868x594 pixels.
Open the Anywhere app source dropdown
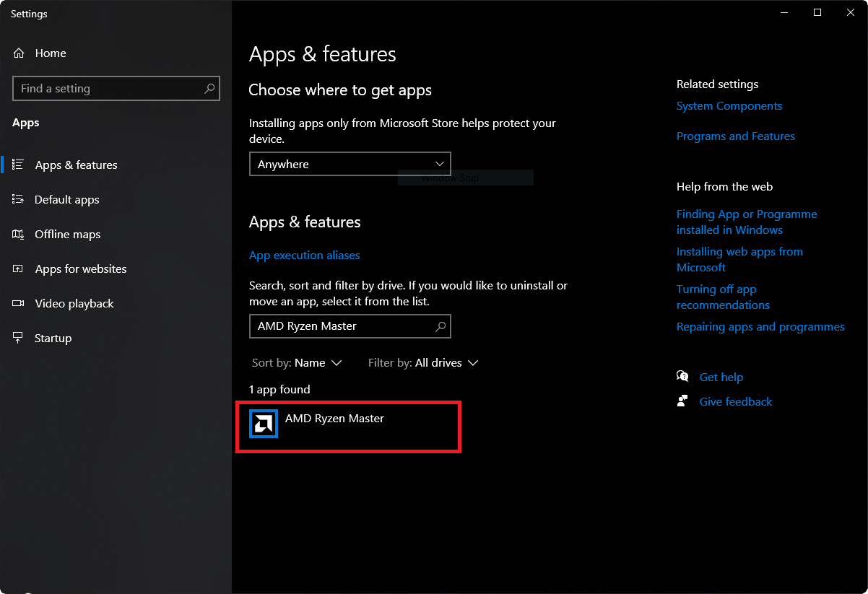[350, 164]
